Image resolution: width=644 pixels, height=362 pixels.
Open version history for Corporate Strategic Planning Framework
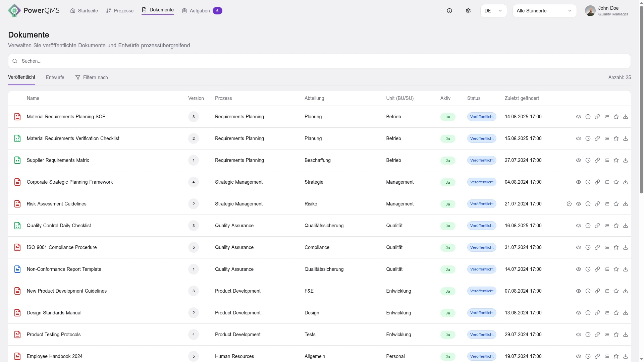tap(588, 182)
